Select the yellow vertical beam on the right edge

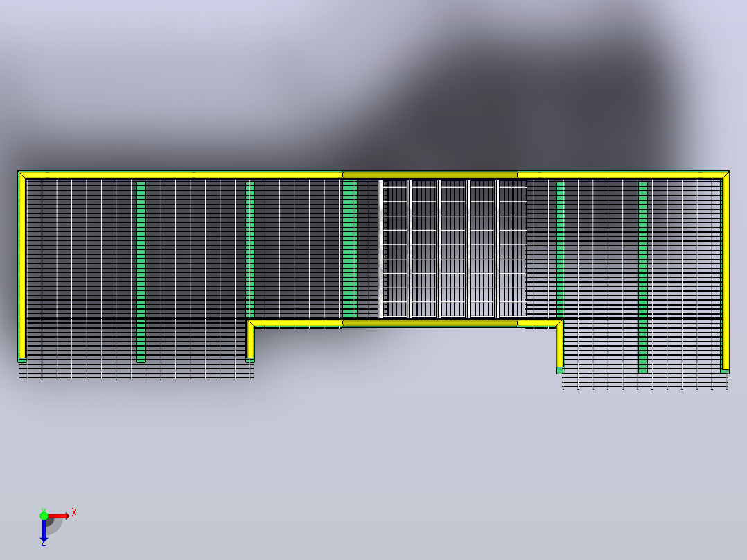pyautogui.click(x=726, y=272)
